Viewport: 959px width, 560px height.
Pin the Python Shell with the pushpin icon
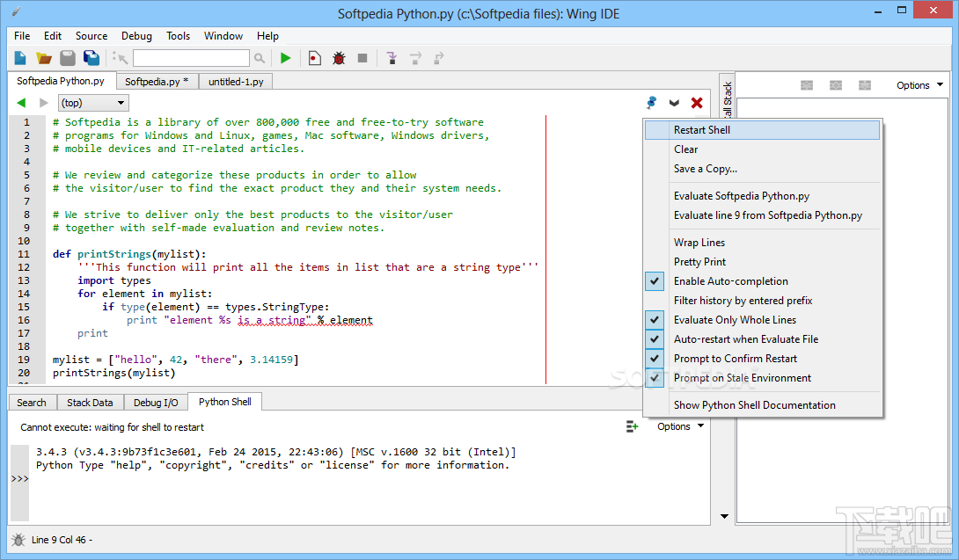coord(651,102)
